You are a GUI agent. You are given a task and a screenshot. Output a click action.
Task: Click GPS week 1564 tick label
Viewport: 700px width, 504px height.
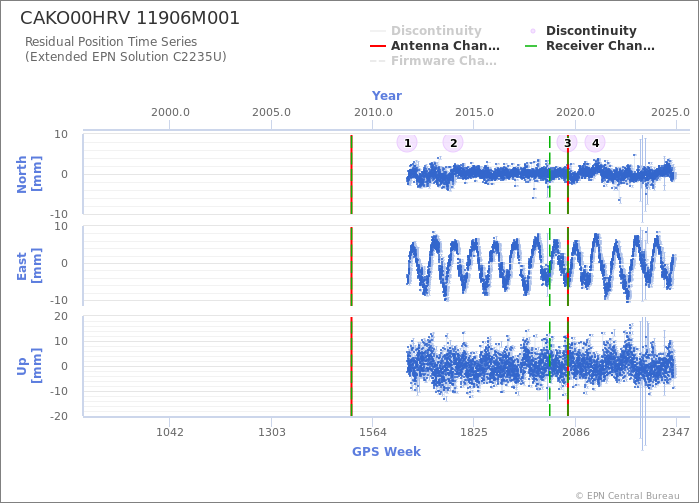tap(373, 432)
